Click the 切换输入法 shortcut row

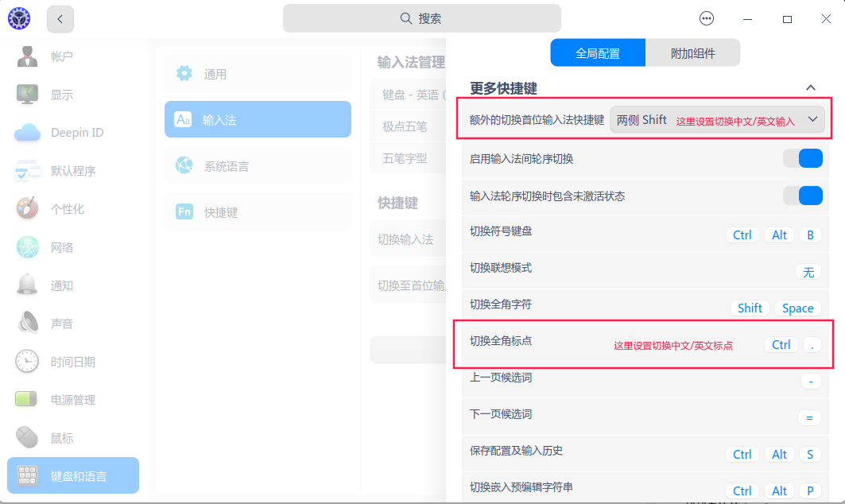tap(408, 238)
